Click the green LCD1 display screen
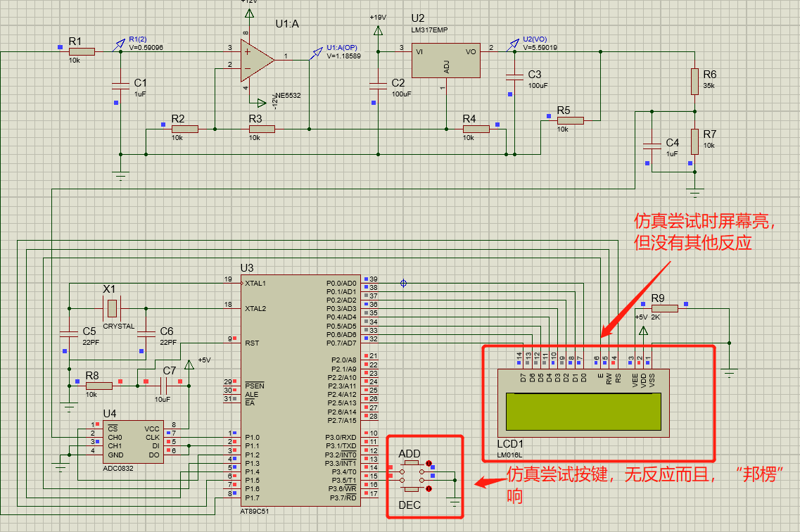 [583, 411]
